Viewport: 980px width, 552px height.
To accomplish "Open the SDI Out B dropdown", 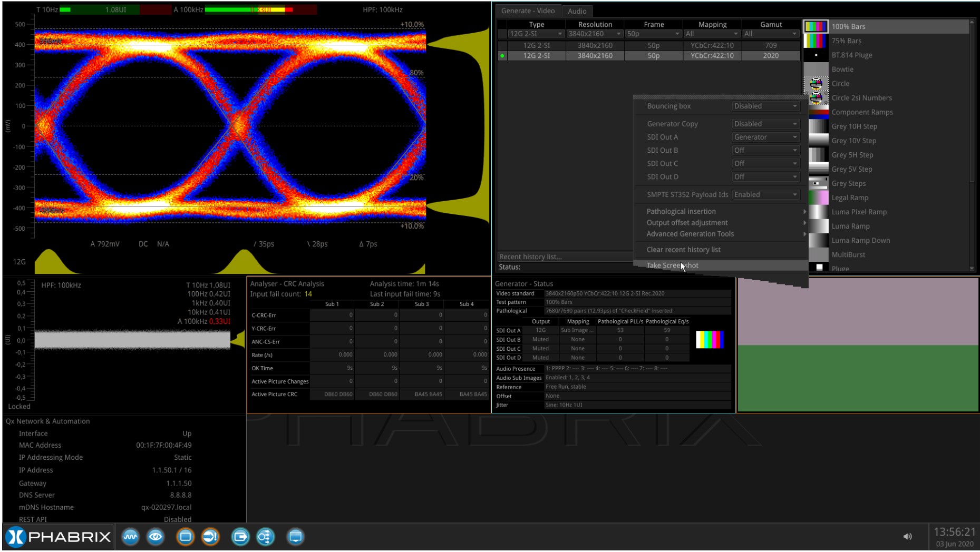I will 766,150.
